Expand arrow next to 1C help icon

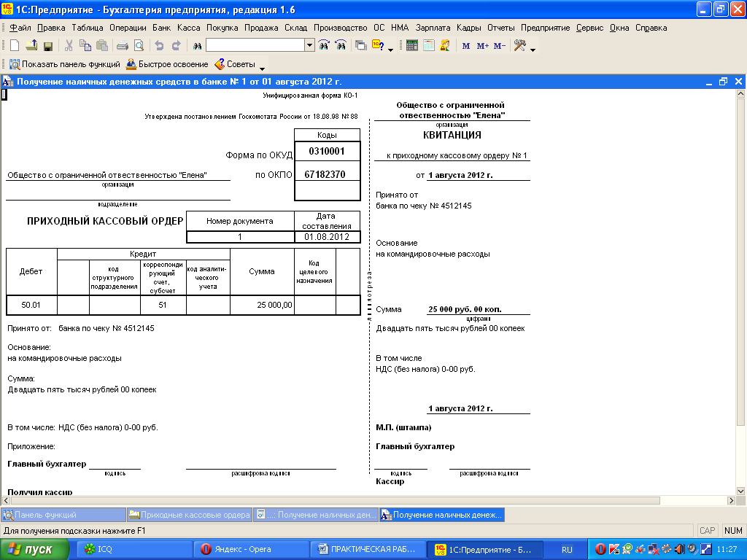pyautogui.click(x=391, y=49)
